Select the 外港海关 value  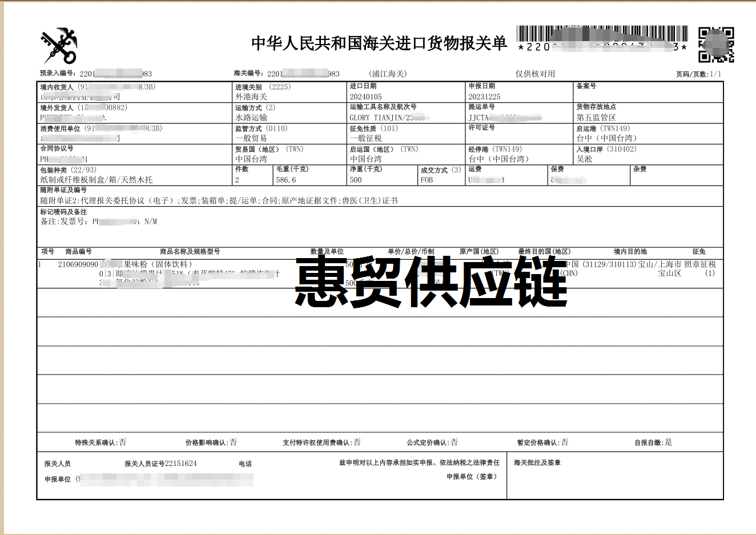click(251, 96)
